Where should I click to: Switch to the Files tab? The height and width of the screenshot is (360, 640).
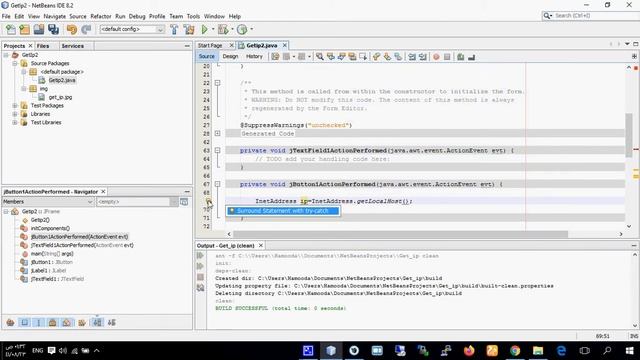point(43,46)
